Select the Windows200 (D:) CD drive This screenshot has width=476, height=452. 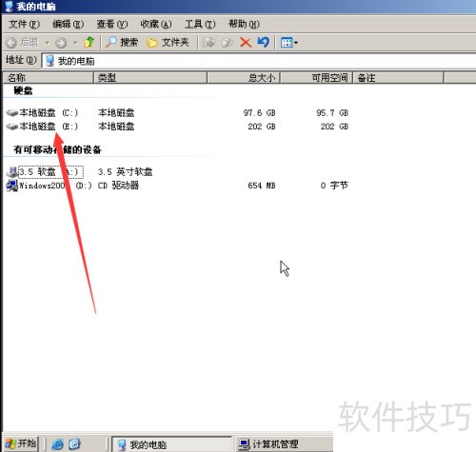click(x=55, y=186)
